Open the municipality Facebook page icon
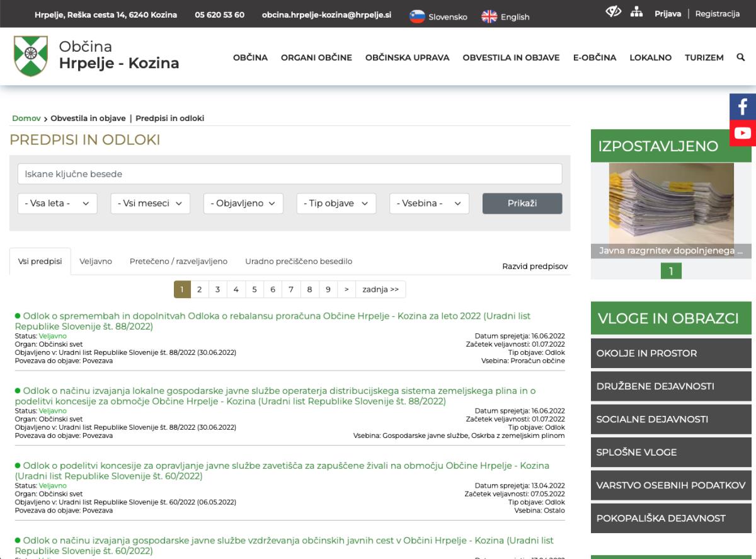This screenshot has height=559, width=756. point(743,106)
